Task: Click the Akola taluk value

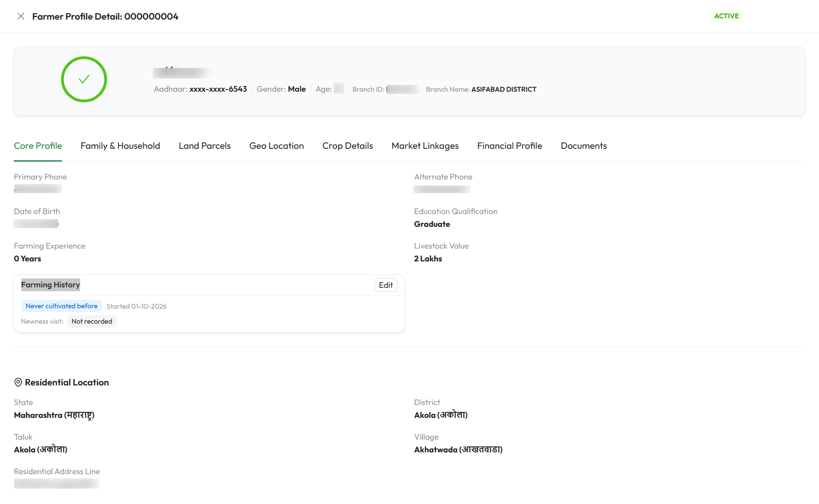Action: pos(41,450)
